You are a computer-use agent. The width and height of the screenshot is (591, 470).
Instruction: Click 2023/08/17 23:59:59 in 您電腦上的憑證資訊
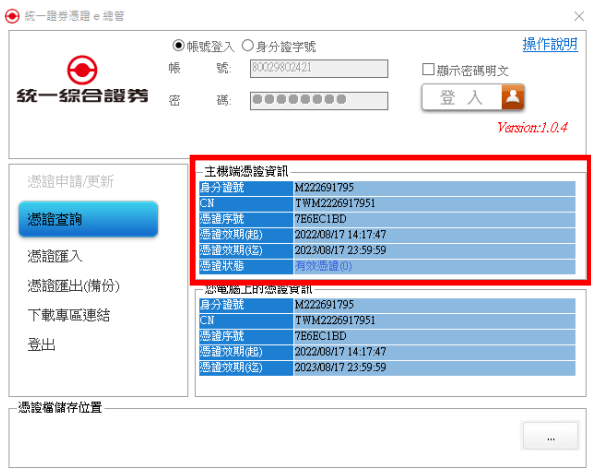tap(340, 367)
